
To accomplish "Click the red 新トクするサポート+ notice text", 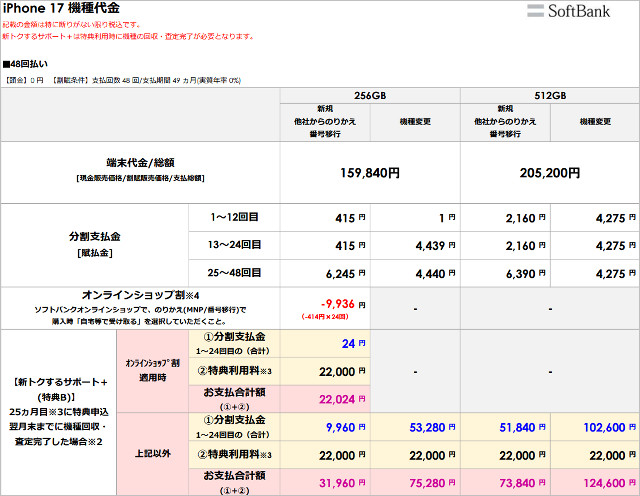I will click(128, 37).
